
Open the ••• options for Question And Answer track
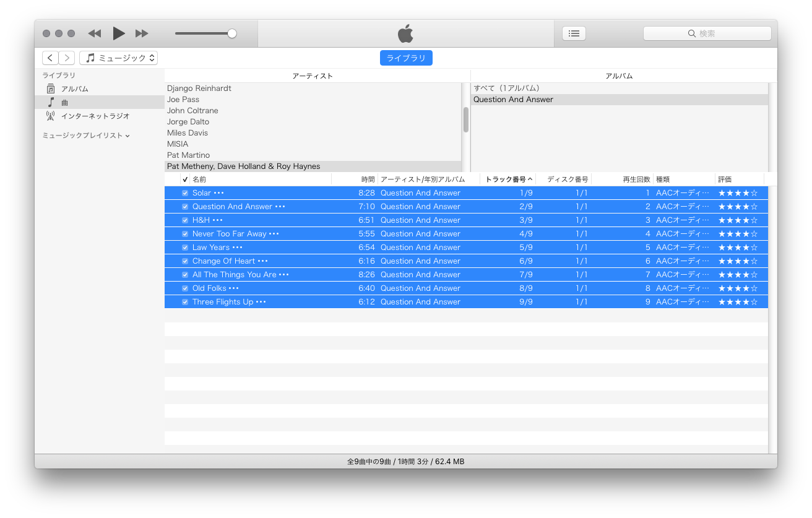280,207
